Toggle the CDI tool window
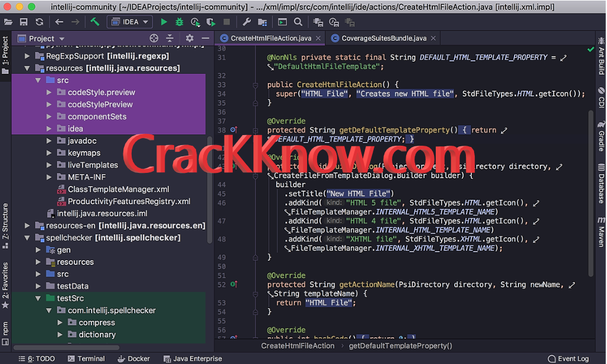Image resolution: width=607 pixels, height=364 pixels. pyautogui.click(x=601, y=97)
